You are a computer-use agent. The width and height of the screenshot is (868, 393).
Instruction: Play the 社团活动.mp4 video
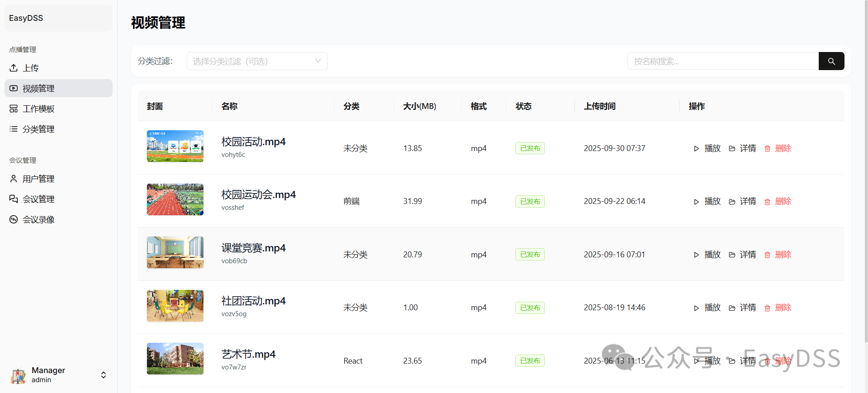point(708,308)
